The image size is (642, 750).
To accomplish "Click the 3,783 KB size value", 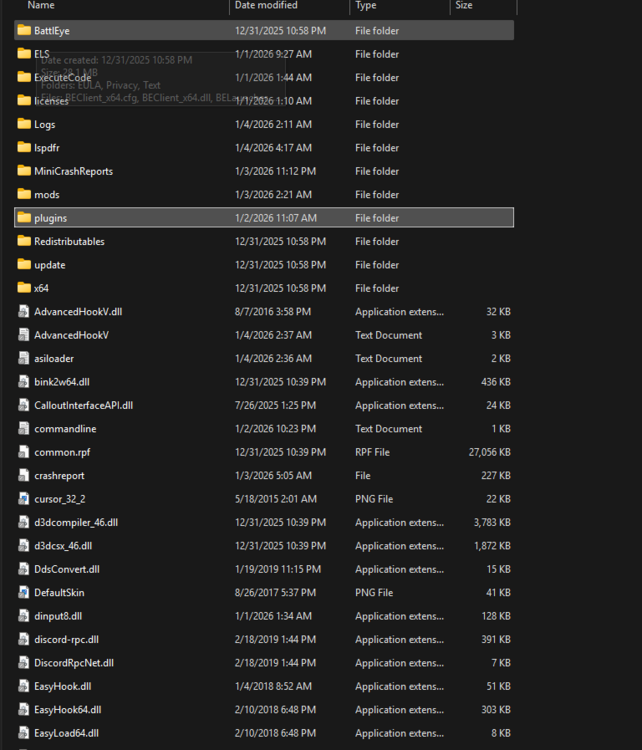I will coord(492,523).
